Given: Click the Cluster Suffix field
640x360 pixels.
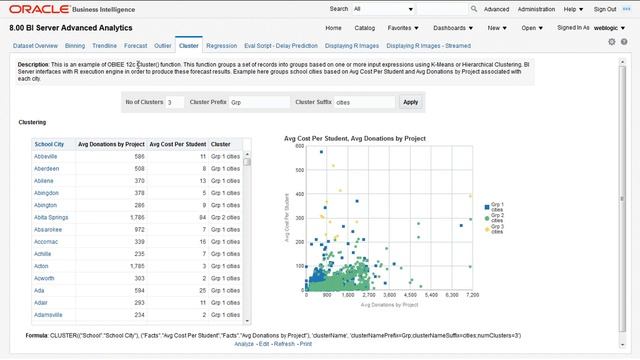Looking at the screenshot, I should click(x=364, y=102).
